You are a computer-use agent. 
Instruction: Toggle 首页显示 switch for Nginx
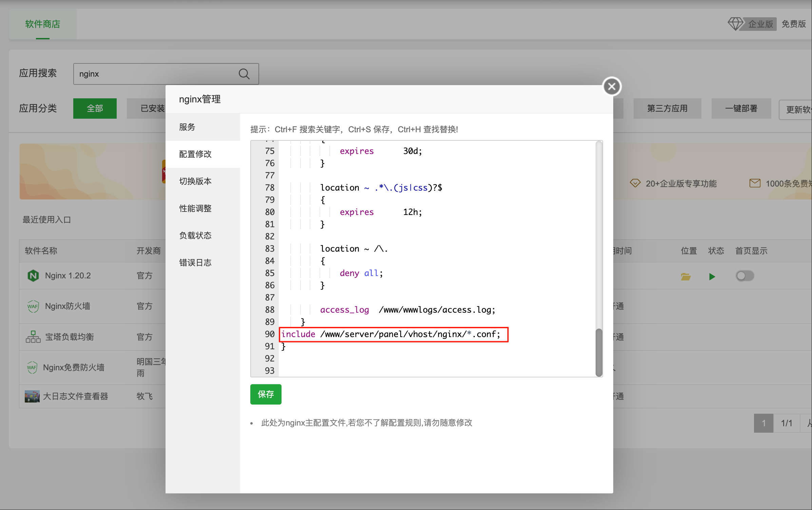[745, 276]
